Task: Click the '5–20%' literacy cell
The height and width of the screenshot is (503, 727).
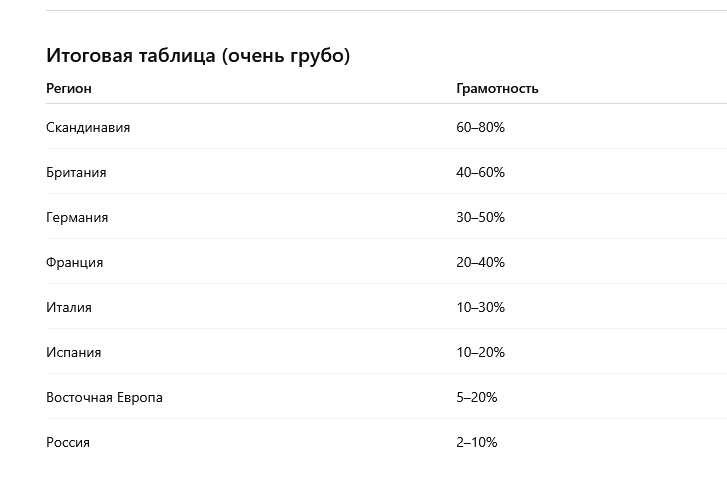Action: tap(476, 398)
